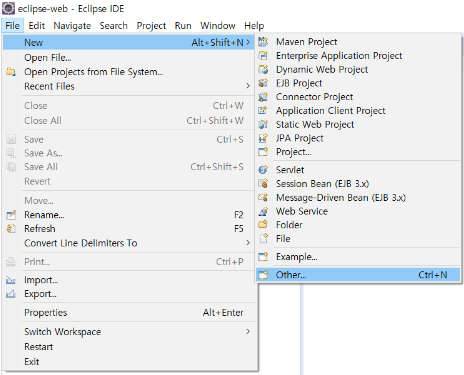The width and height of the screenshot is (464, 375).
Task: Click the Export icon
Action: point(11,294)
